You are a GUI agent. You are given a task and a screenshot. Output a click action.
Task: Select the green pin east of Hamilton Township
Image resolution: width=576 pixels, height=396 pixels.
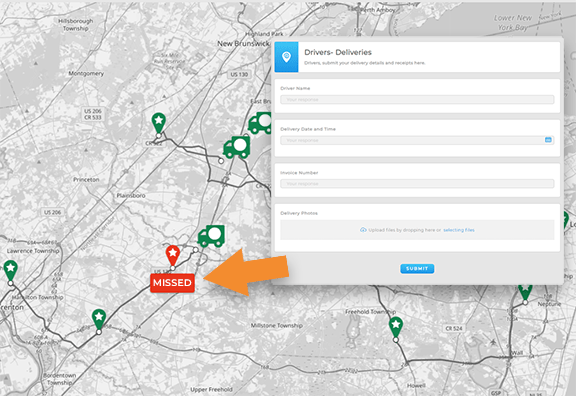pyautogui.click(x=99, y=319)
